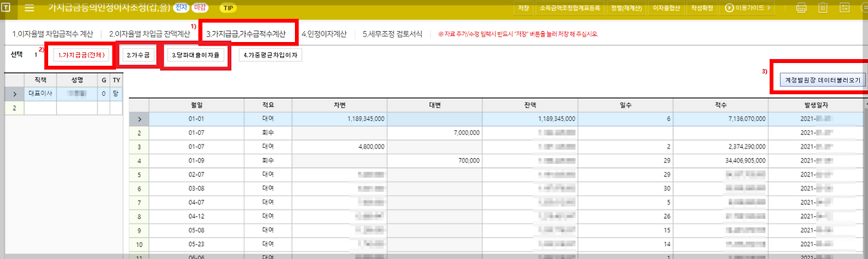Open the hamburger menu icon
This screenshot has height=259, width=868.
[x=29, y=8]
